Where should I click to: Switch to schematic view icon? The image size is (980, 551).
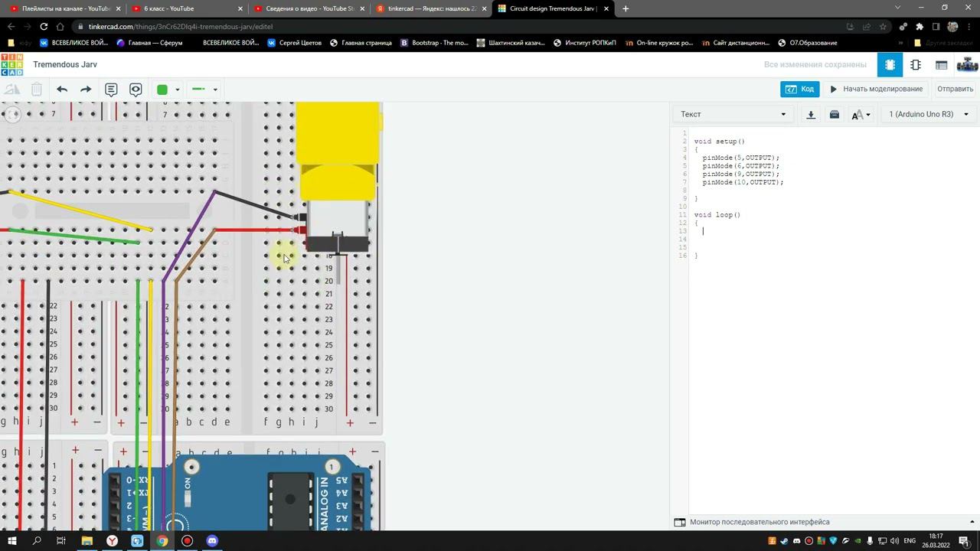[916, 65]
